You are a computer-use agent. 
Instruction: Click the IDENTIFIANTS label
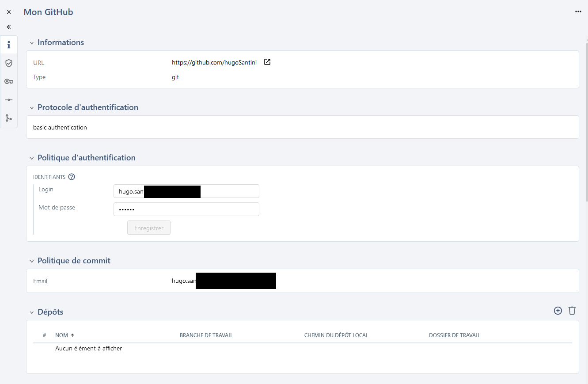(x=49, y=177)
